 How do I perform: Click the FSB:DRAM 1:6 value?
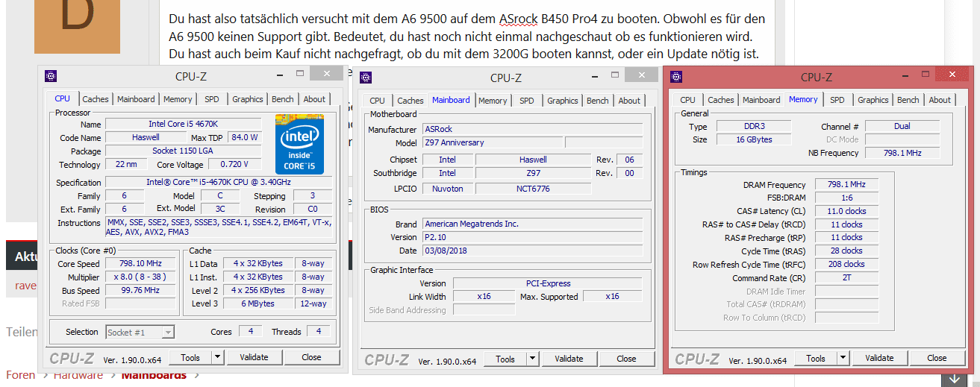click(846, 198)
